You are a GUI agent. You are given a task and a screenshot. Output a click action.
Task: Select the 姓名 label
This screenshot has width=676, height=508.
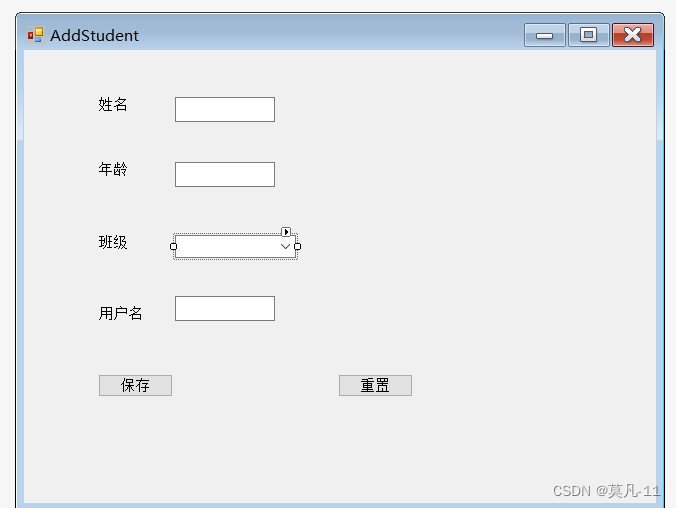tap(113, 104)
